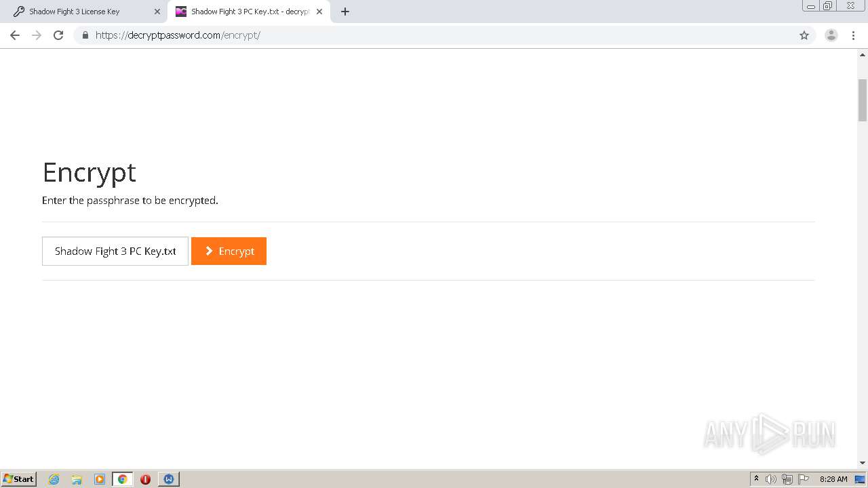The width and height of the screenshot is (868, 488).
Task: Go forward to the next page
Action: [37, 35]
